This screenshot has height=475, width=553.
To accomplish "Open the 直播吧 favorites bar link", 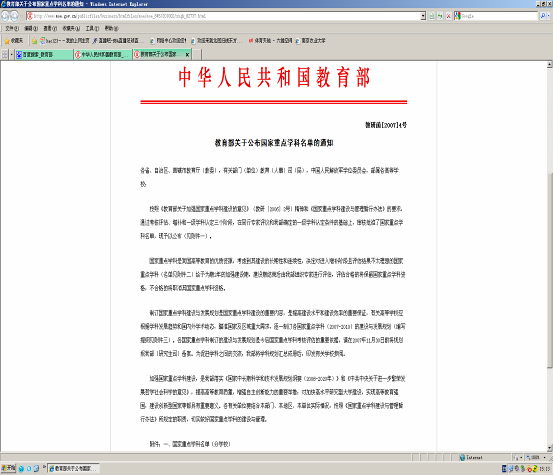I will point(118,41).
